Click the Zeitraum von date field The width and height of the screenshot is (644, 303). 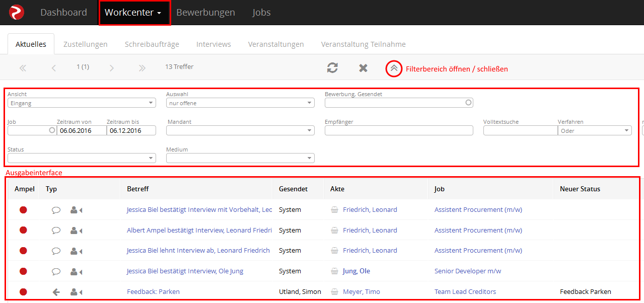click(82, 130)
